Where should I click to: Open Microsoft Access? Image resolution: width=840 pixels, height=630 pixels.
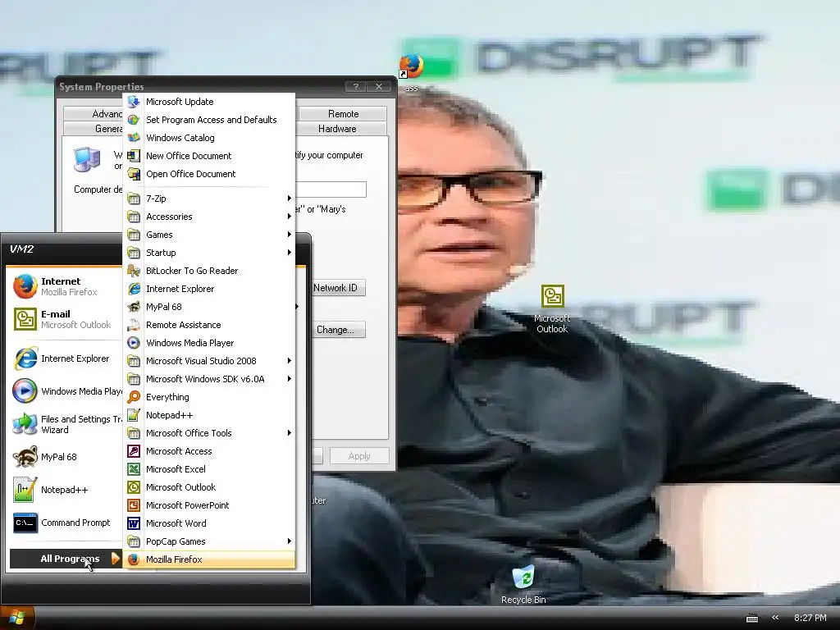pos(209,451)
